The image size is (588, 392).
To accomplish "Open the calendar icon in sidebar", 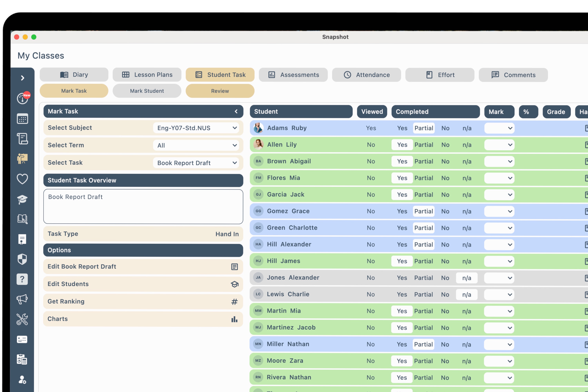I will coord(22,119).
